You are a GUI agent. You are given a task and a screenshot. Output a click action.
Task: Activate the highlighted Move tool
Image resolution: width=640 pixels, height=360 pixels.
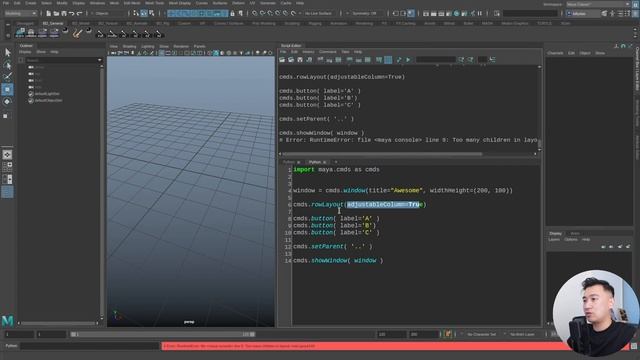pos(7,89)
